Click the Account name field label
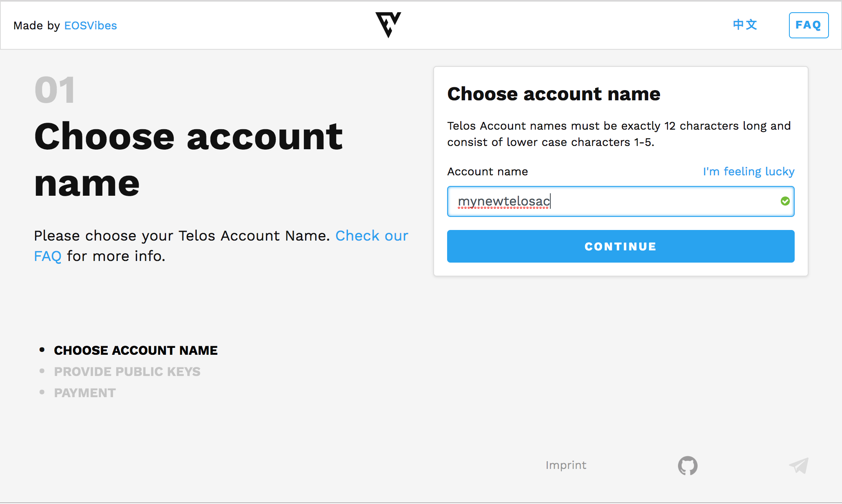This screenshot has width=842, height=504. coord(487,172)
